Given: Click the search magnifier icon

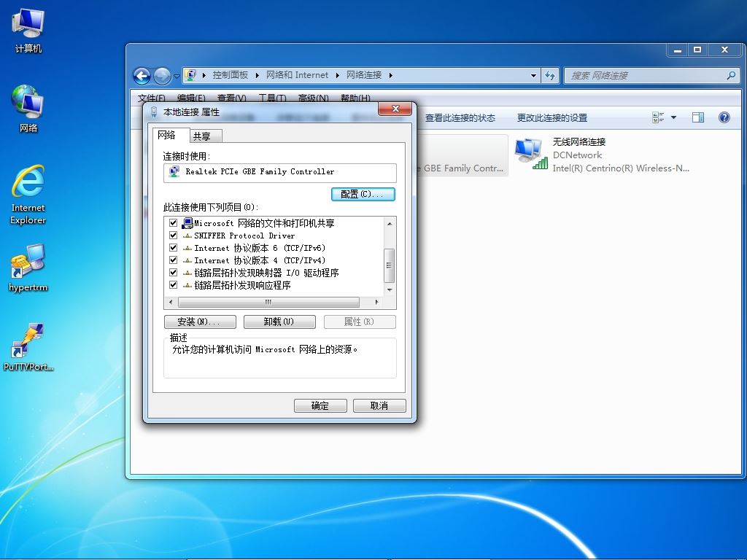Looking at the screenshot, I should [x=731, y=75].
